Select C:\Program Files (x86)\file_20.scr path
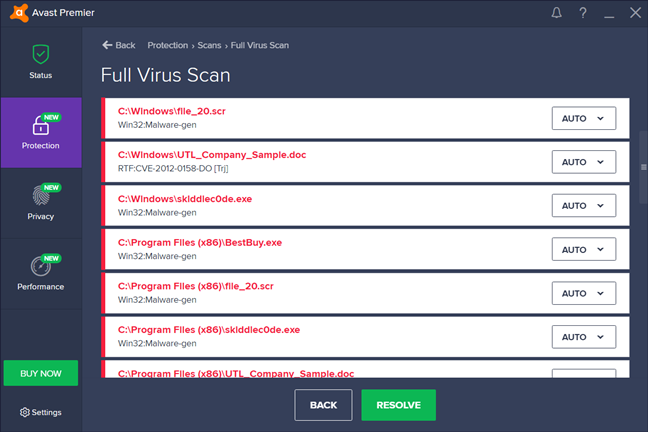 coord(195,286)
